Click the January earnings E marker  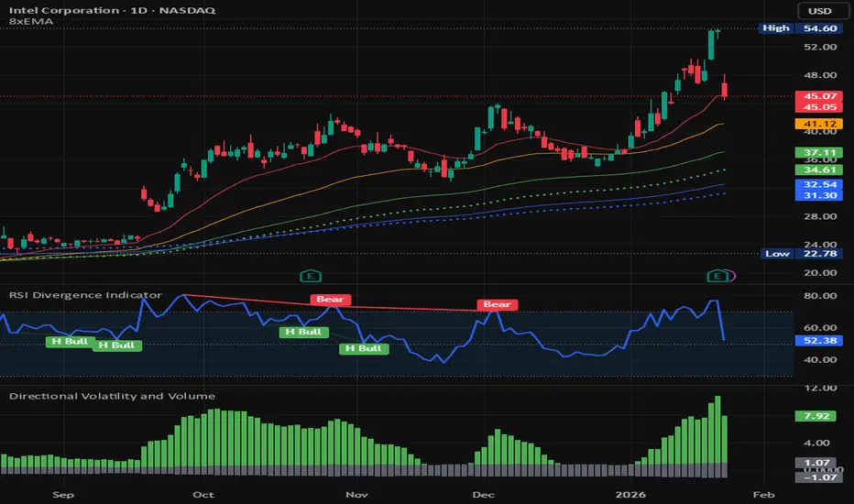pyautogui.click(x=717, y=276)
